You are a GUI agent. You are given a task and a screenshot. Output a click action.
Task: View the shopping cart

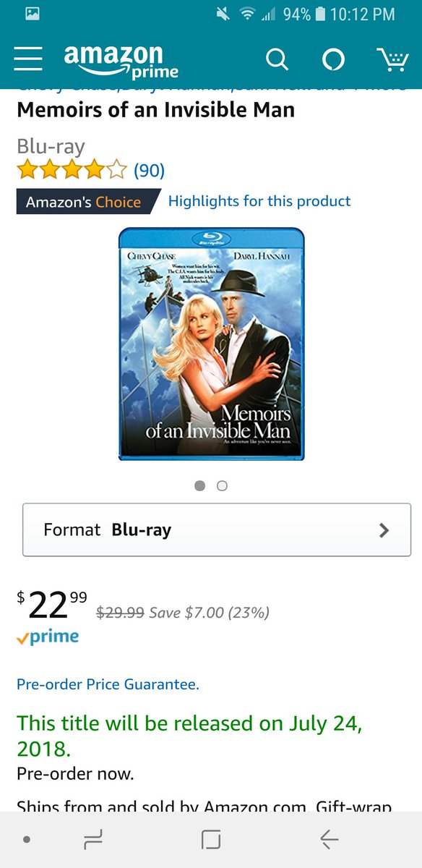point(392,60)
